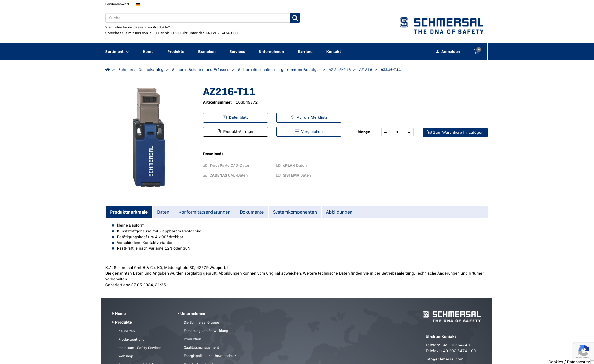Click the Datenblatt button
The height and width of the screenshot is (364, 594).
coord(235,117)
